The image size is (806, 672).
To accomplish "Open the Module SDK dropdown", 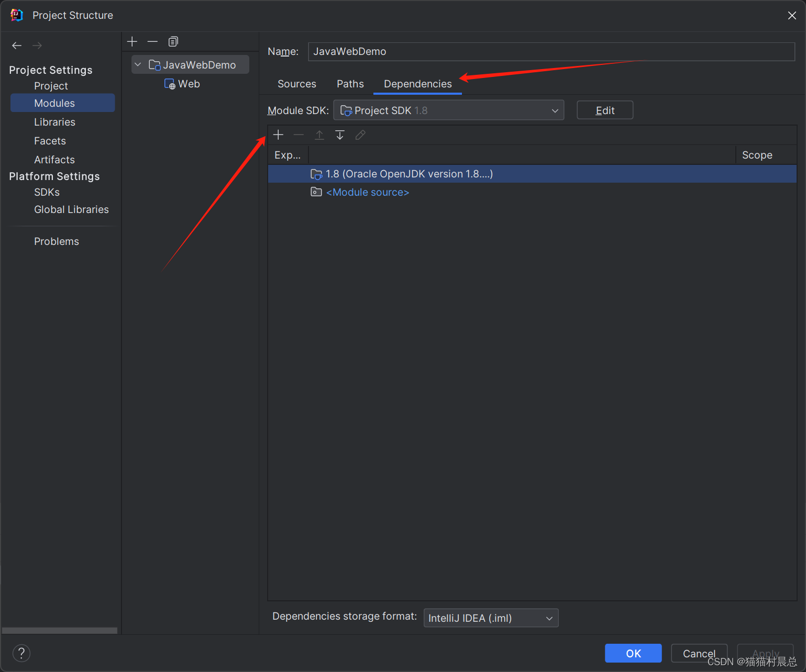I will 449,110.
